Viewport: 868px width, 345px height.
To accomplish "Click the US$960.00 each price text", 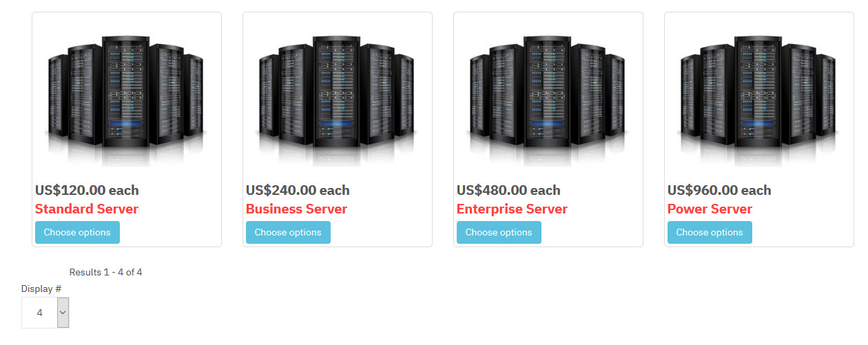I will pyautogui.click(x=719, y=190).
